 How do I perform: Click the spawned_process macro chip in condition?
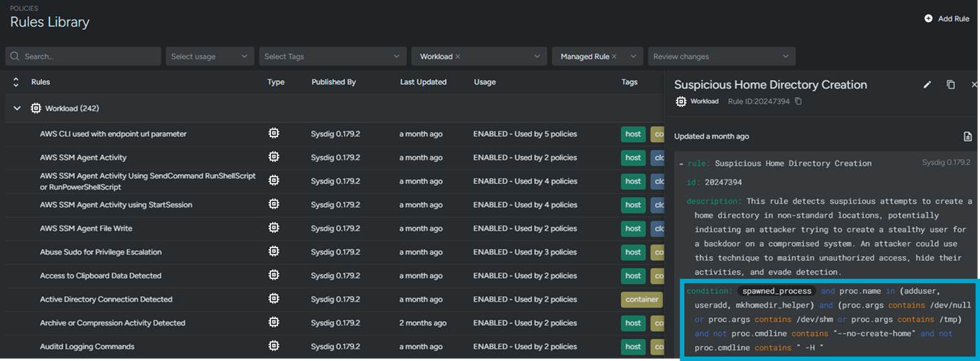(776, 291)
